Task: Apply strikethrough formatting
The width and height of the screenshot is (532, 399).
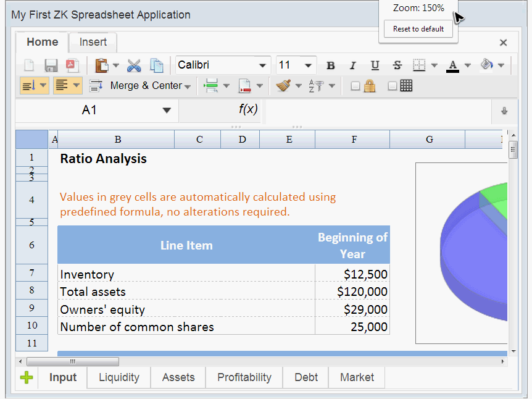Action: pyautogui.click(x=397, y=65)
